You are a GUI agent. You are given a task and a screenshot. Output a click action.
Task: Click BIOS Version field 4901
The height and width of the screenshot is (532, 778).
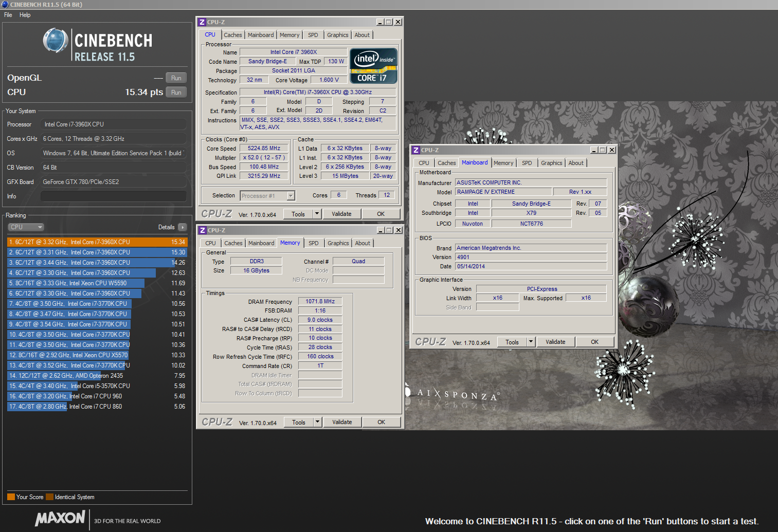point(531,258)
